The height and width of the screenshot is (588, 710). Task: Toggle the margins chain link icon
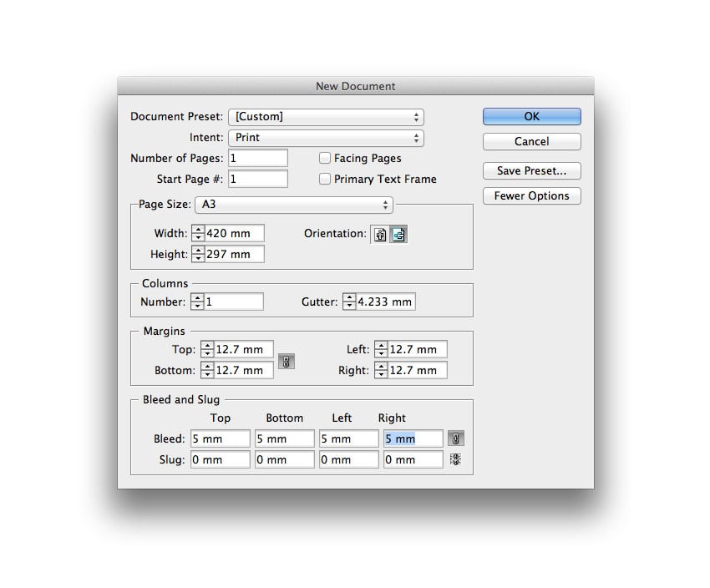(287, 361)
